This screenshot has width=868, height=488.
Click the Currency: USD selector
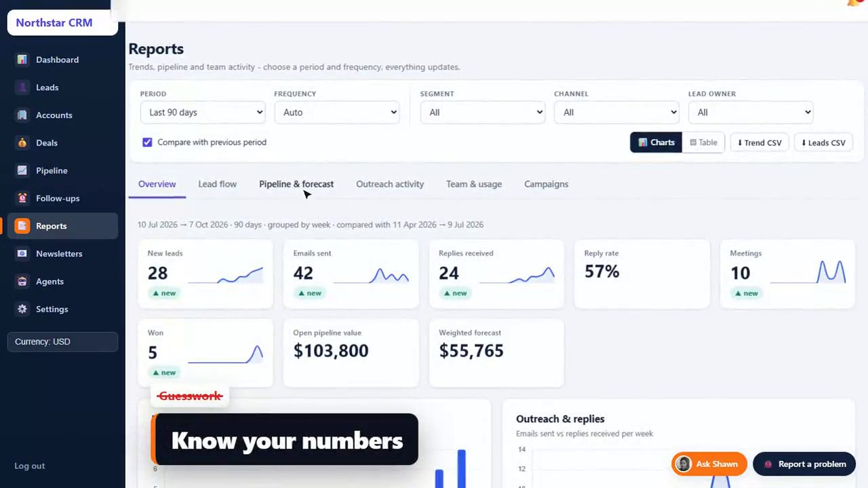coord(62,342)
